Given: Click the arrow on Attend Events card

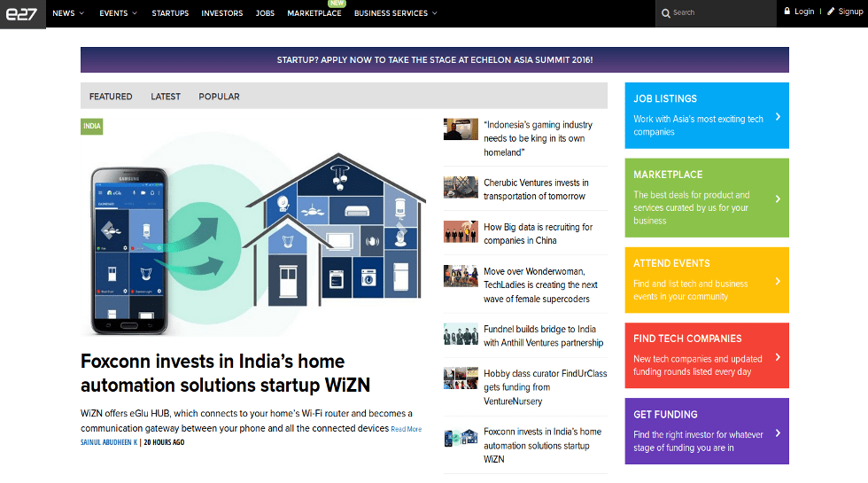Looking at the screenshot, I should [x=778, y=281].
